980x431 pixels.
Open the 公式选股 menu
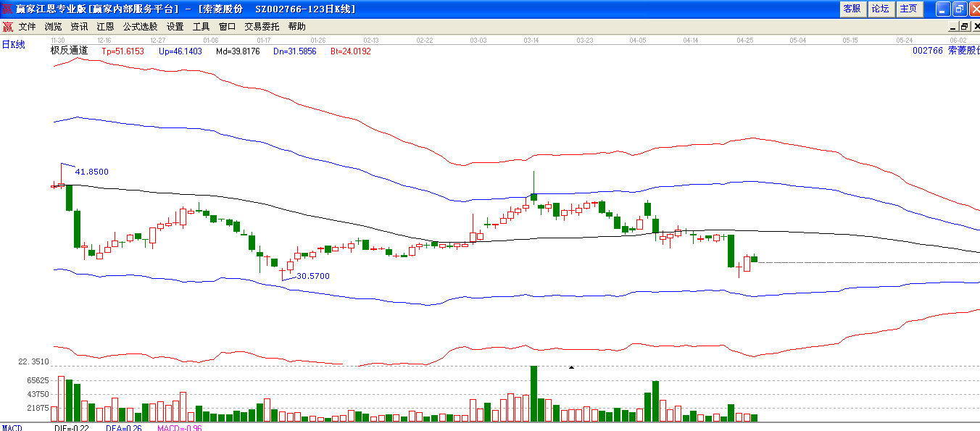click(140, 27)
